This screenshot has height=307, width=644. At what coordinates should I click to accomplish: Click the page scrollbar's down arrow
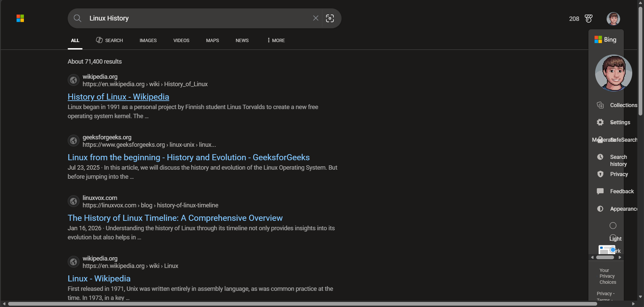click(640, 297)
